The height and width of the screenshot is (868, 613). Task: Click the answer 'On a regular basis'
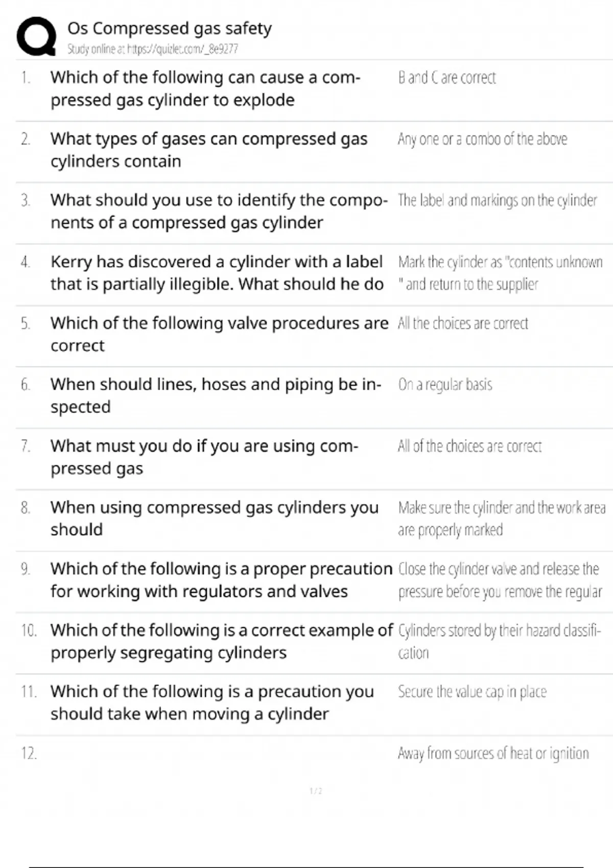445,384
